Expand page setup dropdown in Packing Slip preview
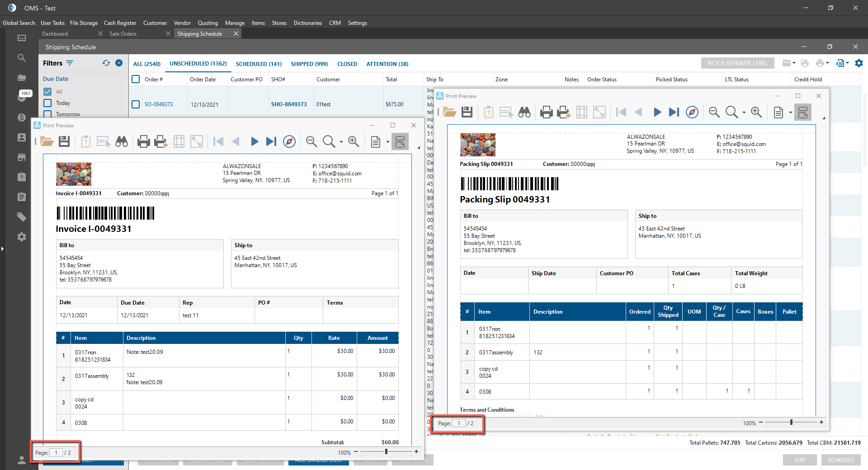The image size is (868, 470). click(x=790, y=113)
